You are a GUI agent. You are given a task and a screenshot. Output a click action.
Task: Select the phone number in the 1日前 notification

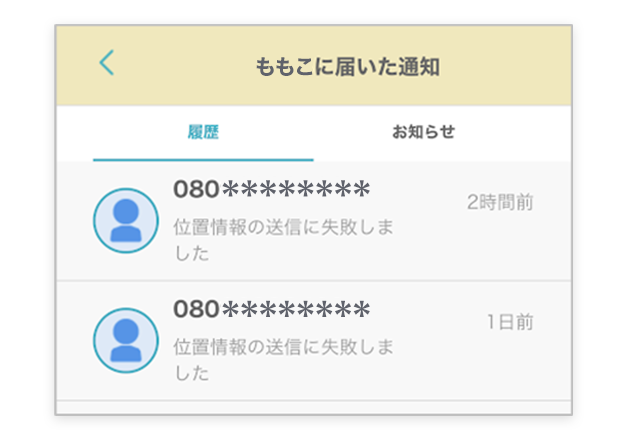[271, 309]
